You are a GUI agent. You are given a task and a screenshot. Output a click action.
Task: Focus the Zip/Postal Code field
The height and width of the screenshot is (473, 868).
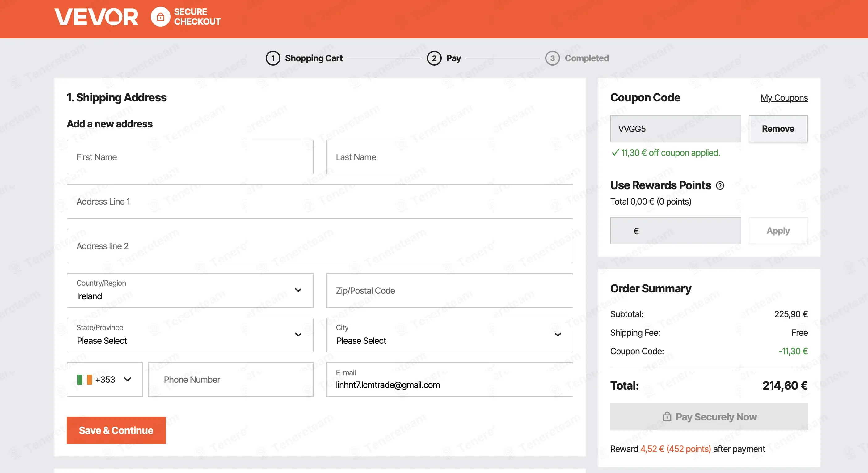tap(449, 291)
